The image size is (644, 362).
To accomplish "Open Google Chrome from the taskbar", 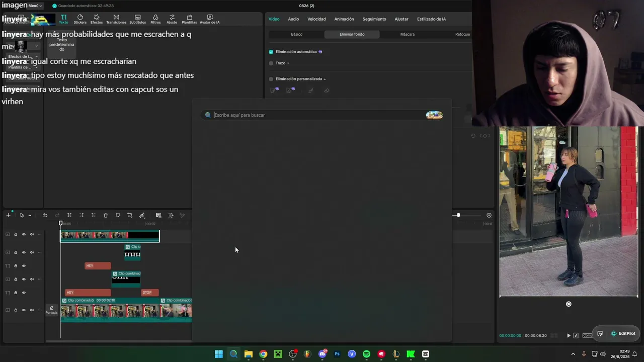I will pos(263,354).
